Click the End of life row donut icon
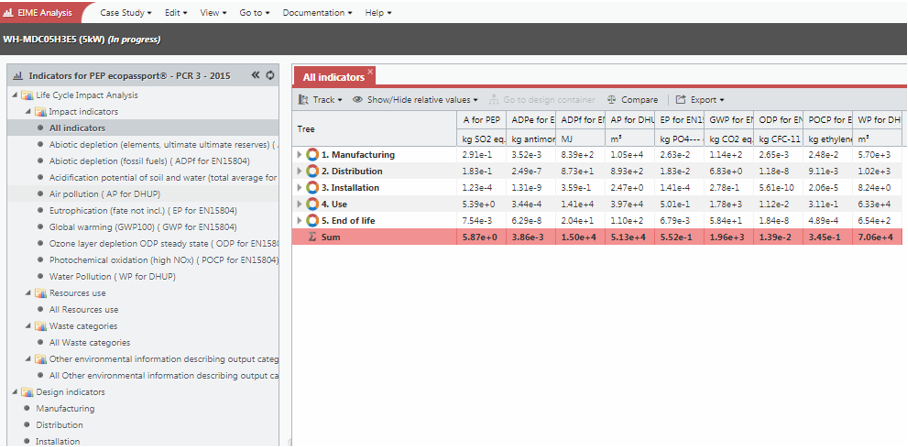 coord(313,221)
